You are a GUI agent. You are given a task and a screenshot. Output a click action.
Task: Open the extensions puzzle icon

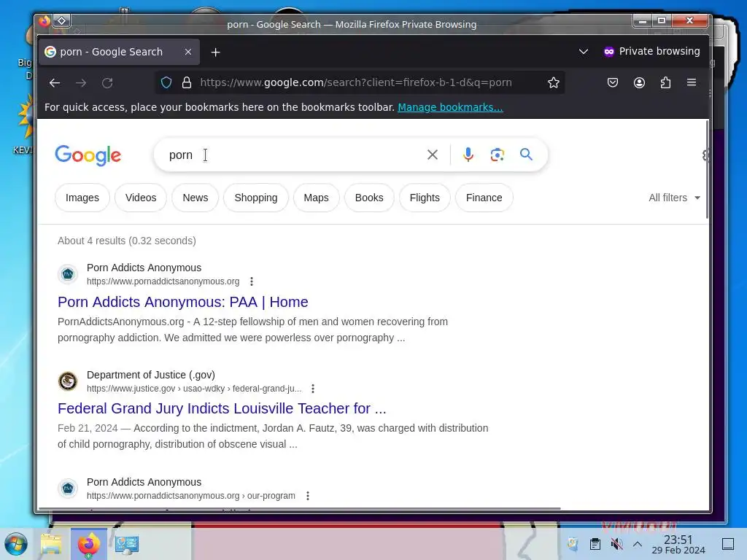(665, 83)
